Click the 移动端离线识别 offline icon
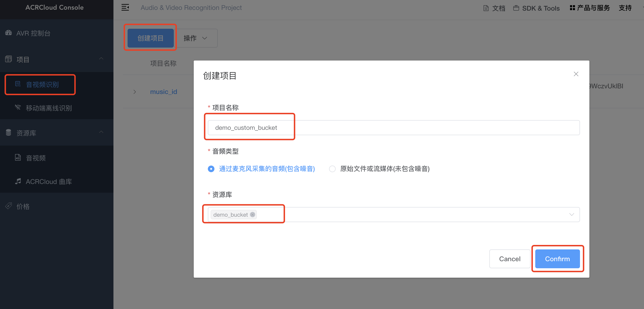The height and width of the screenshot is (309, 644). pos(18,108)
